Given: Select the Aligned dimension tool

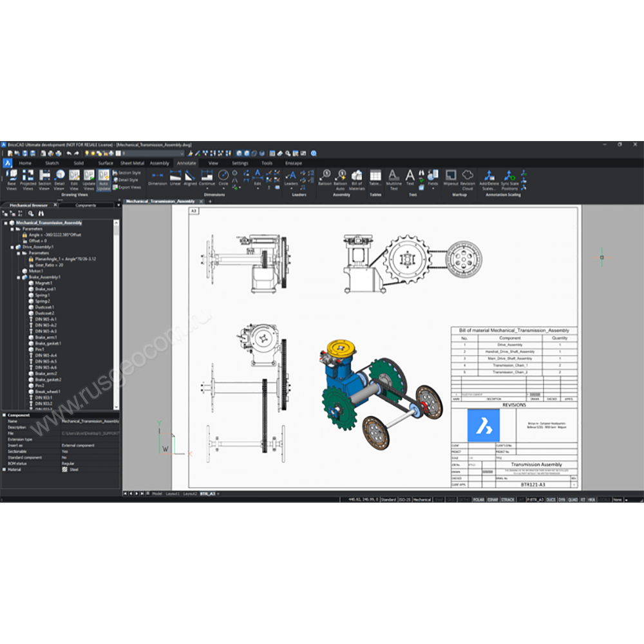Looking at the screenshot, I should [190, 176].
